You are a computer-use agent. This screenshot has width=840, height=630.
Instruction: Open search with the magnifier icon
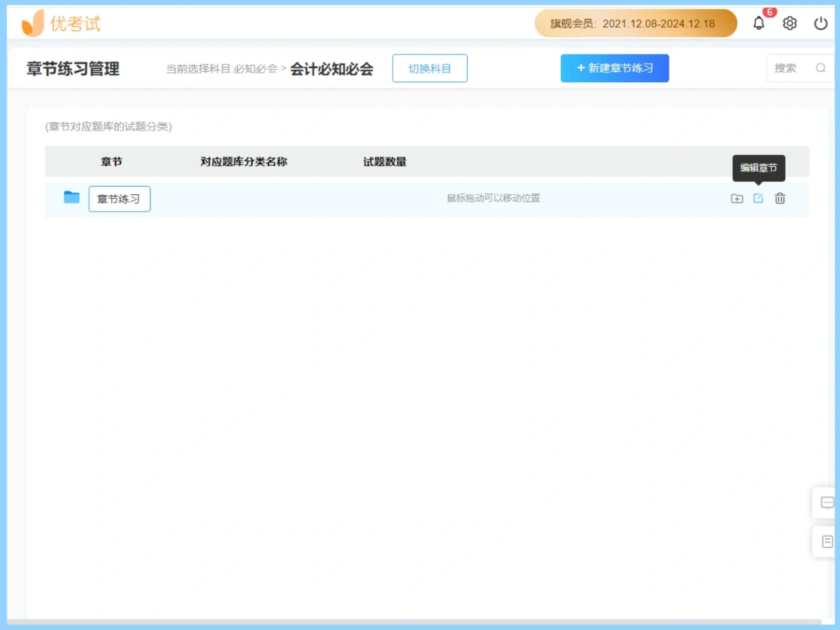pos(821,68)
